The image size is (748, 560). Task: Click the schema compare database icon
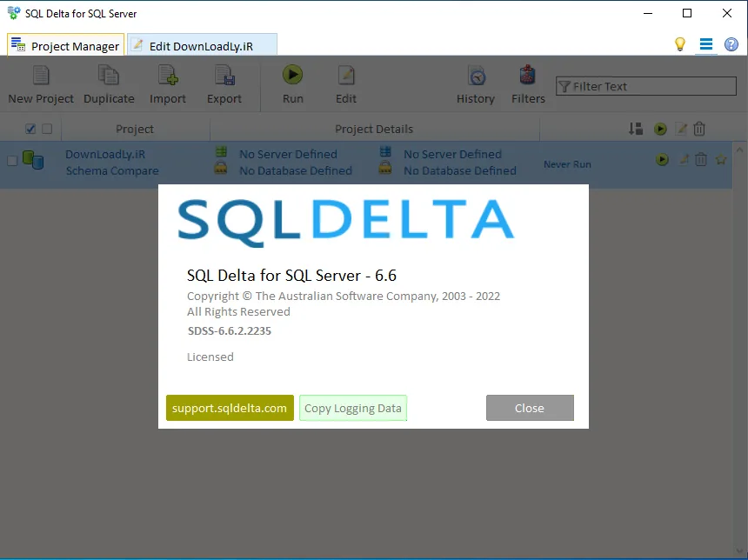point(33,160)
